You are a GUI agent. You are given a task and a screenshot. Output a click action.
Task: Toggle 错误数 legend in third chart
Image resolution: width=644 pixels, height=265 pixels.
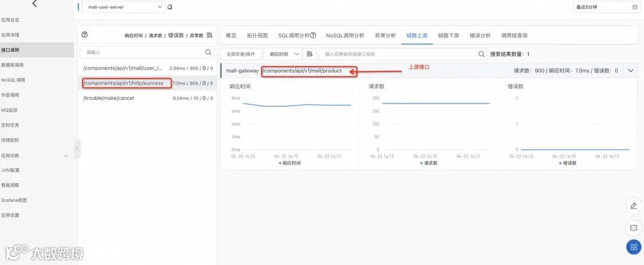tap(568, 163)
